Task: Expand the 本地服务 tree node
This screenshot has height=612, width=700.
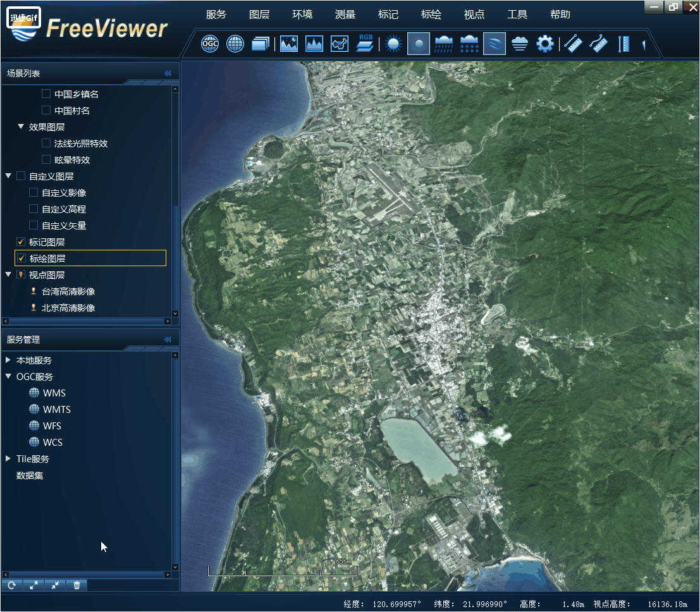Action: click(8, 360)
